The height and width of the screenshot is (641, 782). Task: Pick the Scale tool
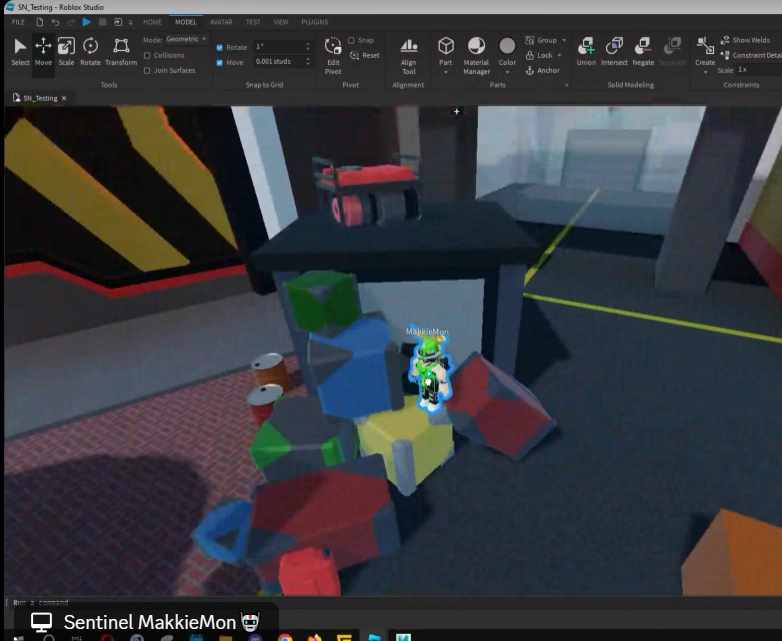[x=66, y=52]
